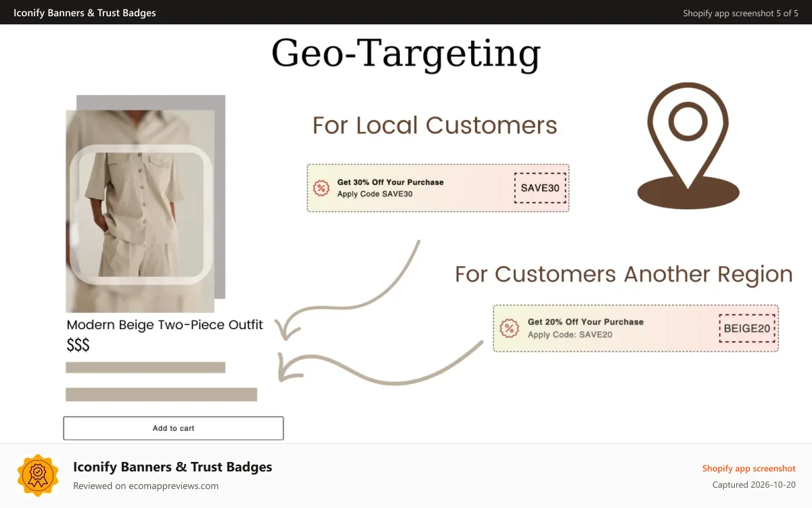The image size is (812, 508).
Task: Click the Modern Beige Two-Piece Outfit title
Action: point(164,324)
